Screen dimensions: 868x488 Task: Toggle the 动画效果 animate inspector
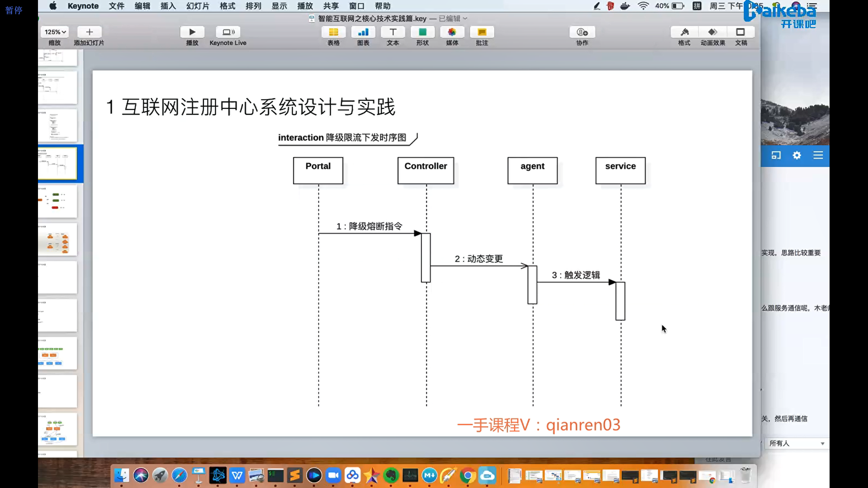pos(712,32)
